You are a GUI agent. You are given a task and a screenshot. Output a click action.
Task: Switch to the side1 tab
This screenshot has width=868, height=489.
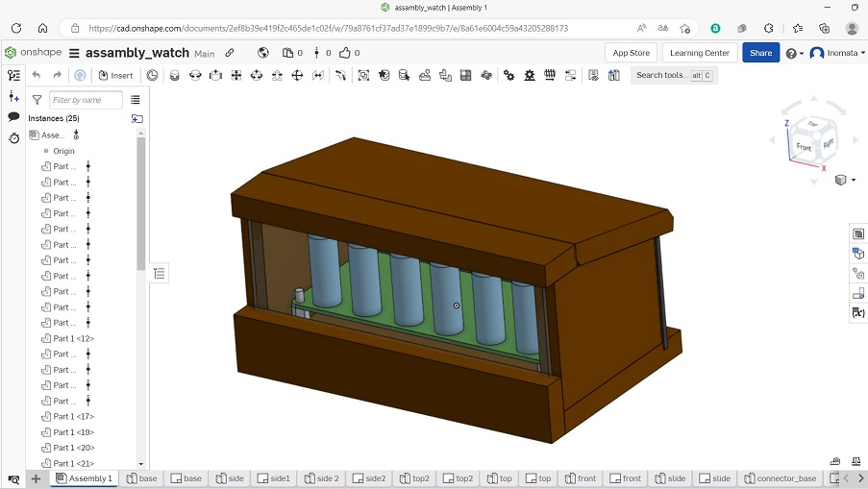pos(273,478)
